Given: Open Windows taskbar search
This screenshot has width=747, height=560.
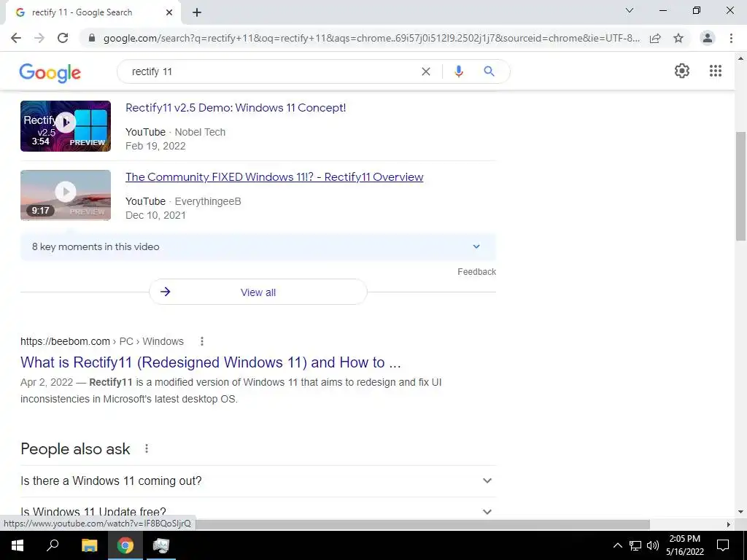Looking at the screenshot, I should coord(53,545).
